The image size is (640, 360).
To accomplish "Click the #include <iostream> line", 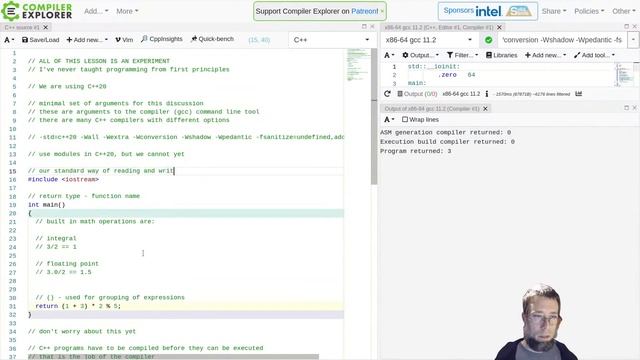I will (63, 179).
